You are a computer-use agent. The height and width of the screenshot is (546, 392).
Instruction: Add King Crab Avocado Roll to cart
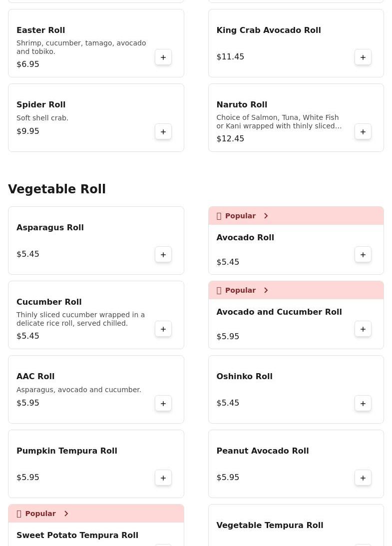(x=363, y=57)
